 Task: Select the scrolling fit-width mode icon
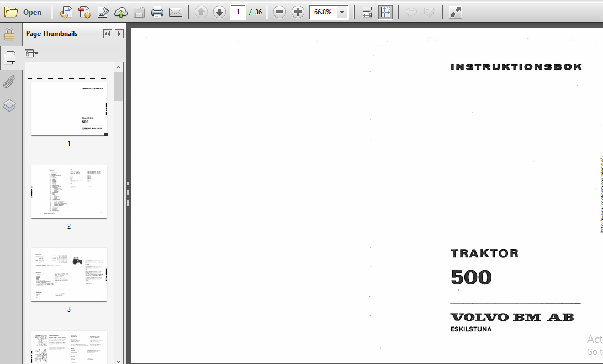(367, 12)
